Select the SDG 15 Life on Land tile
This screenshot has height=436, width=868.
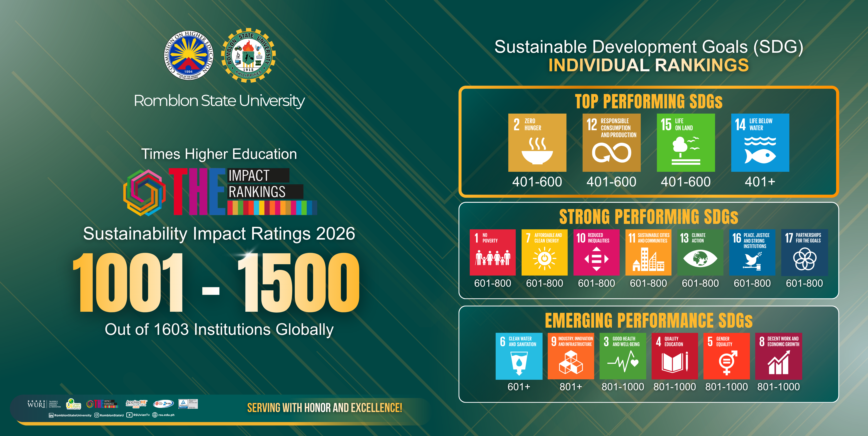pos(686,143)
